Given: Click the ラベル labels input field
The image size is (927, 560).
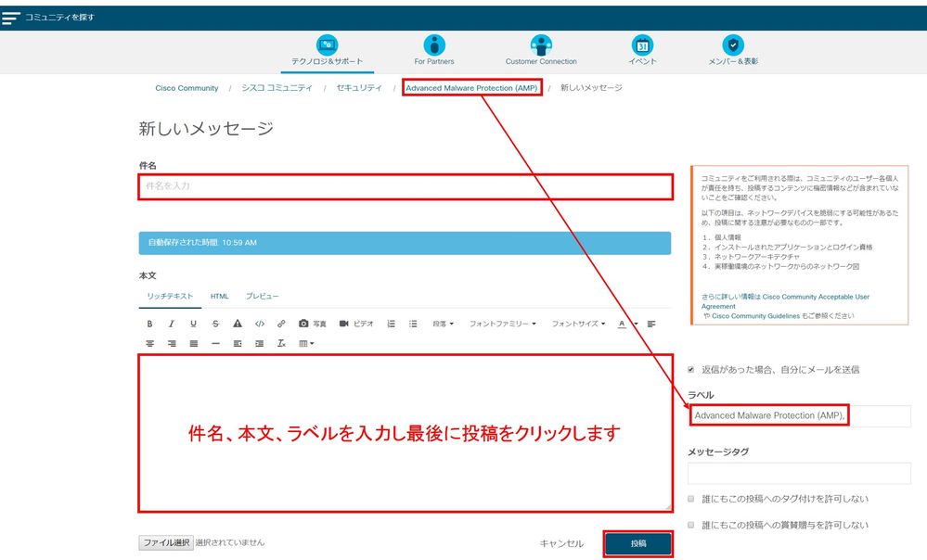Looking at the screenshot, I should (x=799, y=416).
